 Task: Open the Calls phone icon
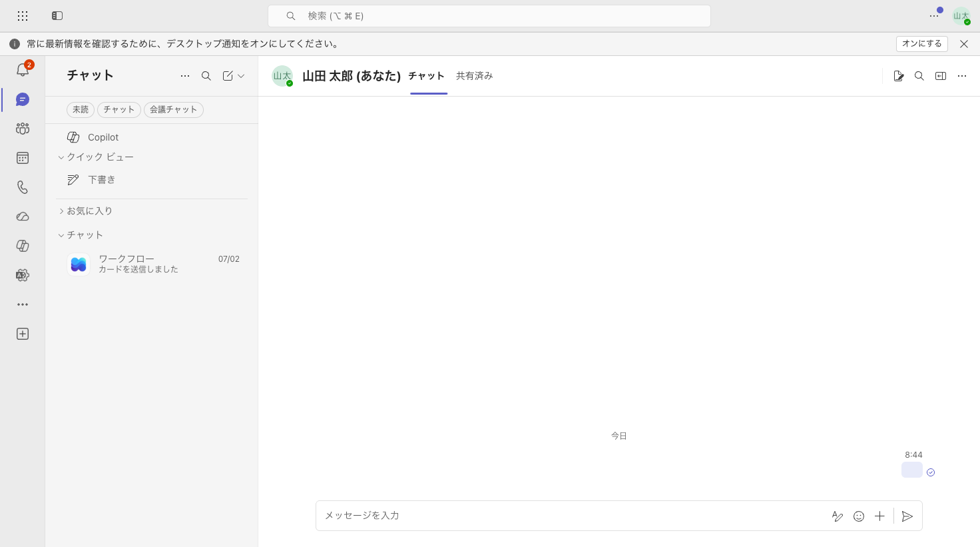pyautogui.click(x=23, y=187)
